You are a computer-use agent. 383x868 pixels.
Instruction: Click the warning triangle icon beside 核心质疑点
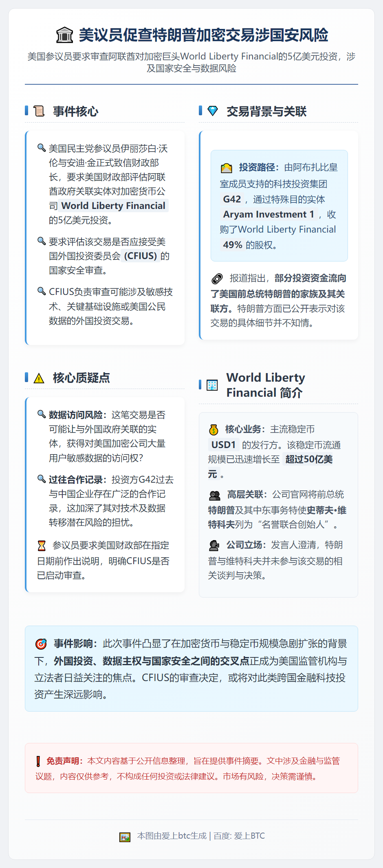[39, 378]
